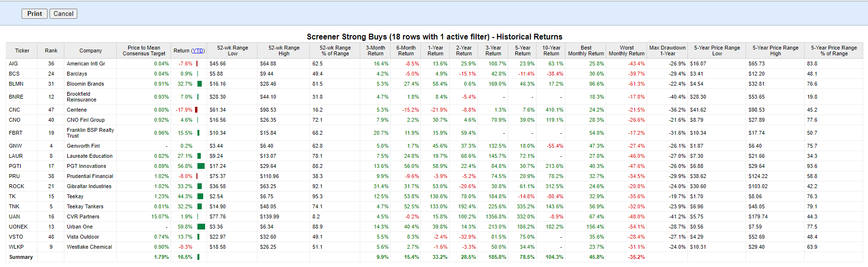868x267 pixels.
Task: Click the Best Monthly Return header
Action: (x=586, y=51)
